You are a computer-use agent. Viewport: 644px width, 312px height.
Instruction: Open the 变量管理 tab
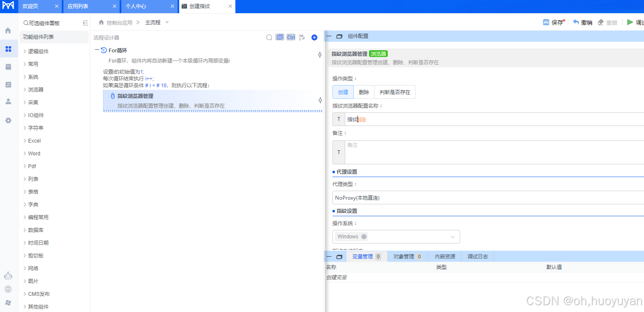(367, 257)
